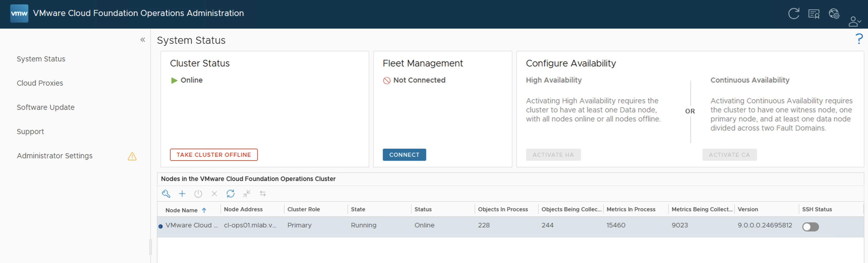The width and height of the screenshot is (868, 263).
Task: Refresh the page using header refresh icon
Action: [x=794, y=13]
